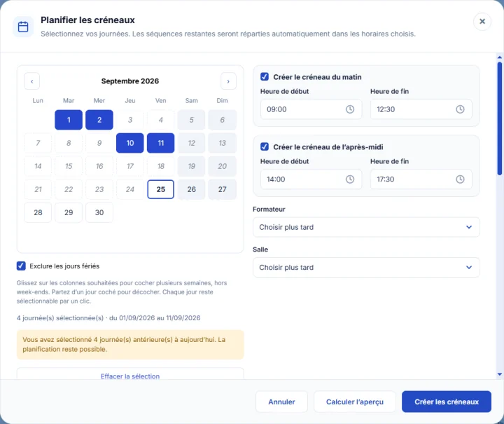This screenshot has width=504, height=424.
Task: Open clock picker for morning start time 09:00
Action: coord(350,109)
